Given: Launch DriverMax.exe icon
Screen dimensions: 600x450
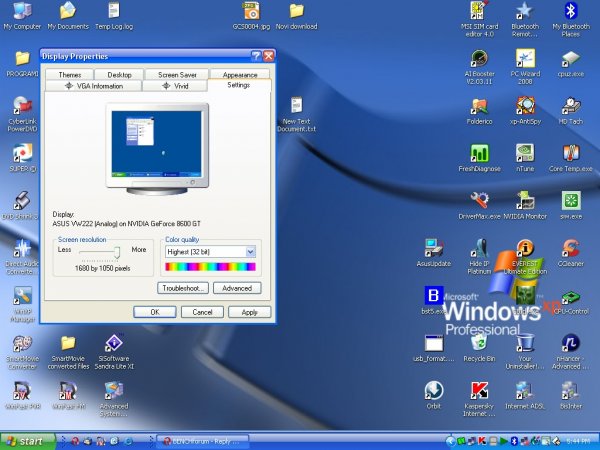Looking at the screenshot, I should tap(479, 206).
